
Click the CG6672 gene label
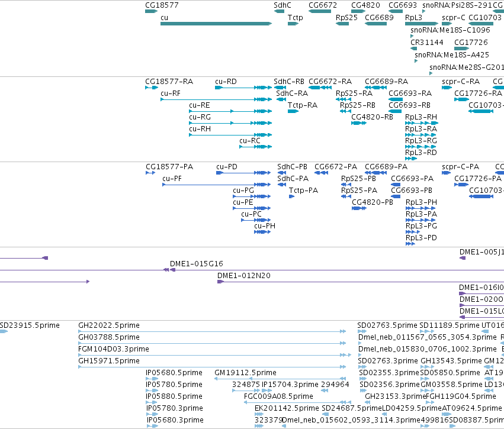click(x=323, y=5)
